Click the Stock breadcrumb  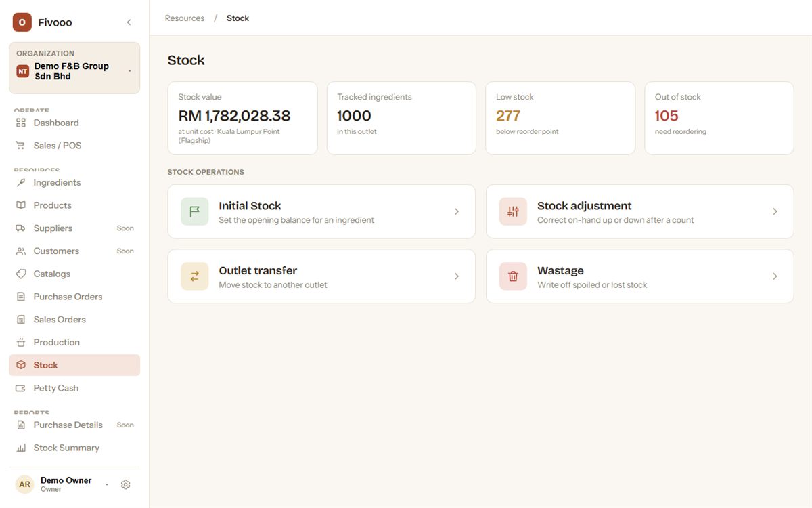click(x=238, y=18)
